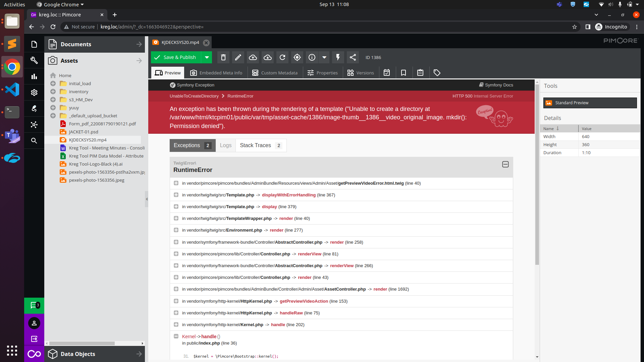Select KJDECKSYS20.mp4 in the asset tree
This screenshot has width=644, height=362.
click(x=88, y=140)
